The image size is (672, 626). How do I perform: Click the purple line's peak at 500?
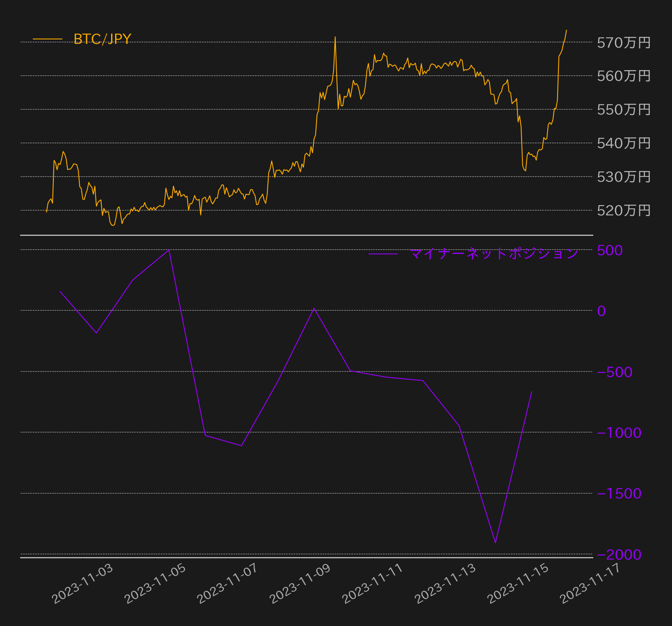(x=169, y=250)
